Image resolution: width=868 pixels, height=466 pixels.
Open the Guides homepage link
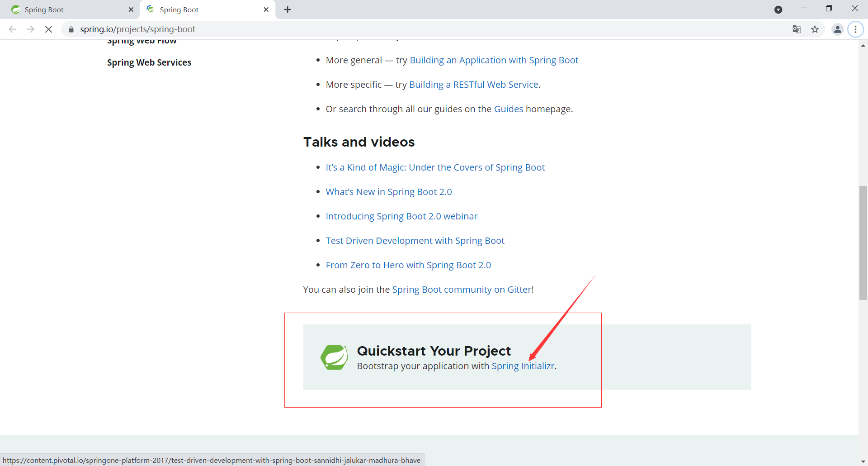[x=509, y=109]
